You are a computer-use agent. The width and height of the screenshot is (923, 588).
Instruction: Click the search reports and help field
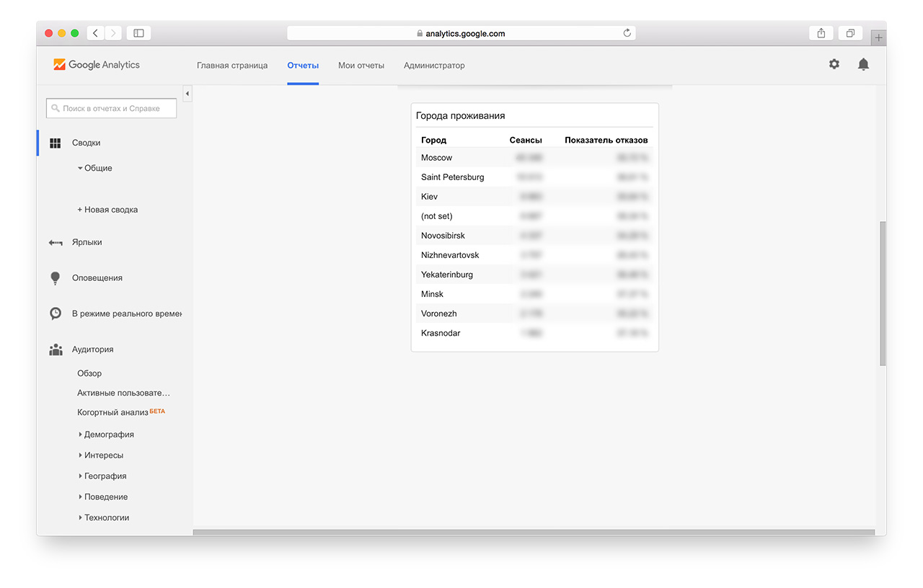[x=112, y=108]
